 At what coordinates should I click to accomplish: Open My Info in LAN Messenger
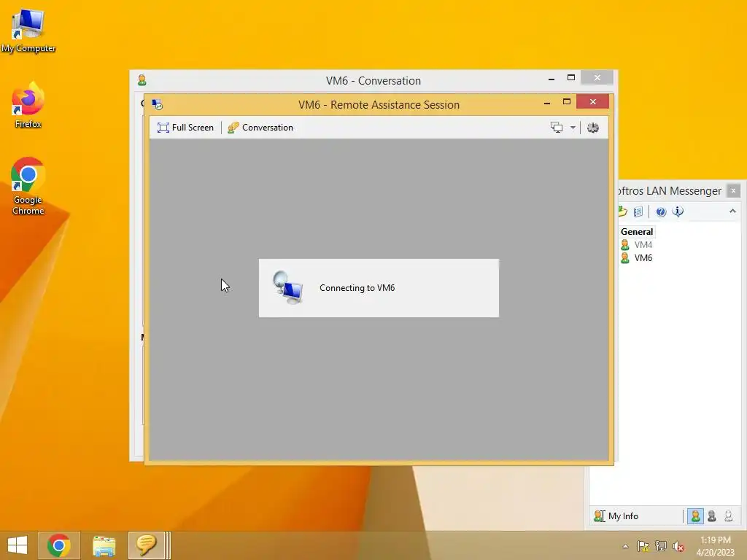(616, 516)
